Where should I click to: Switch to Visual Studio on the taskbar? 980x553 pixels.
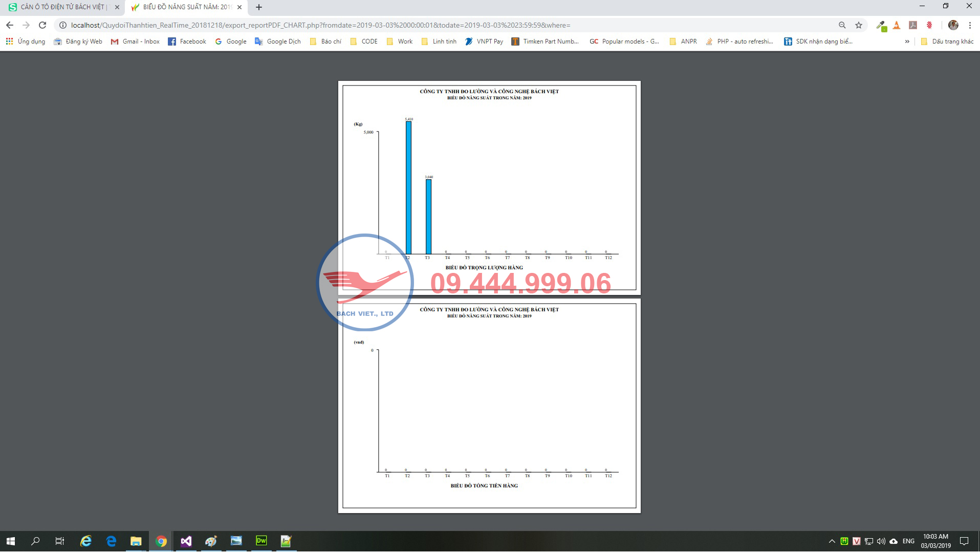pos(186,541)
